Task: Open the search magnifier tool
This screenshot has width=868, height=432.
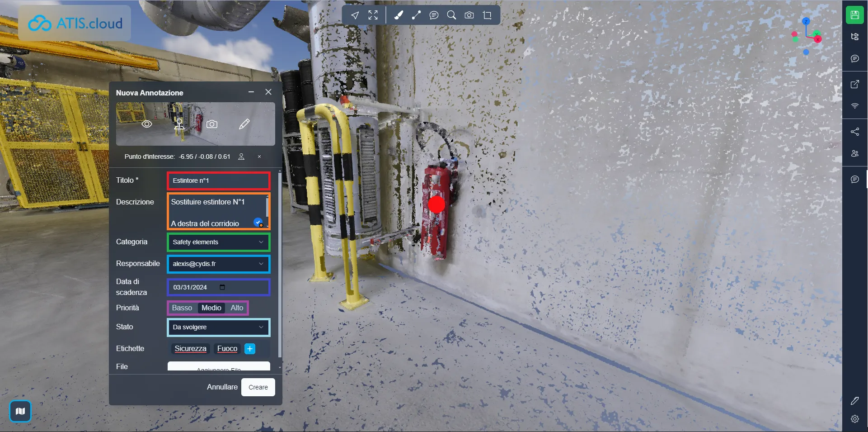Action: 451,15
